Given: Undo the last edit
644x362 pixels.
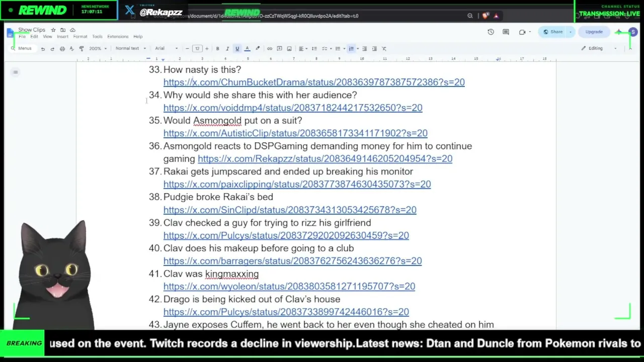Looking at the screenshot, I should 43,49.
